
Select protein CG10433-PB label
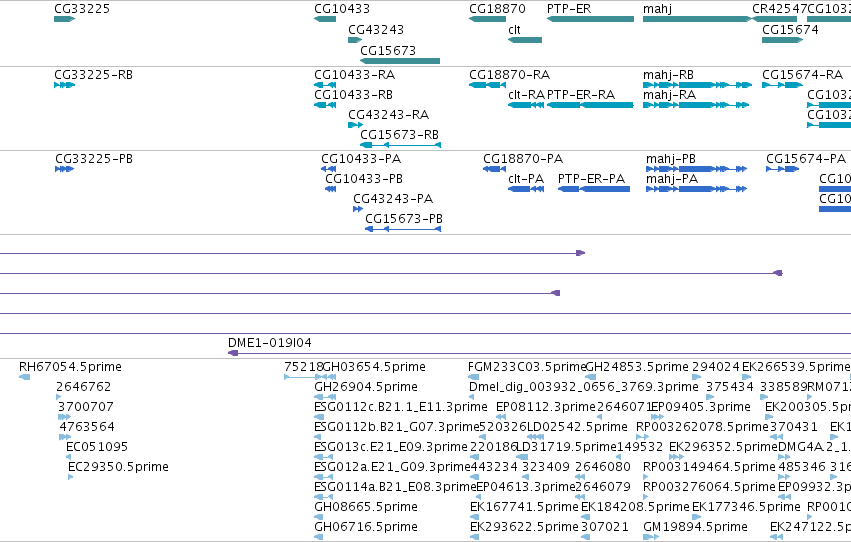[x=364, y=178]
